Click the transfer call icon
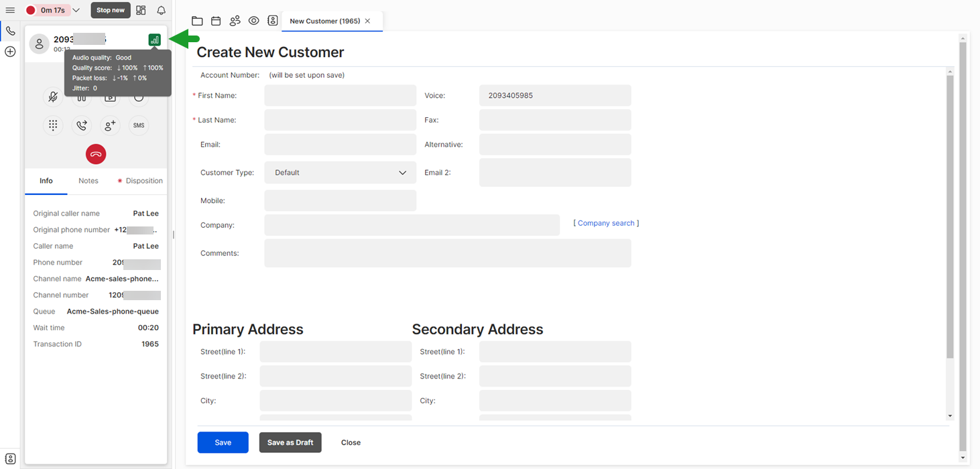The image size is (980, 469). (81, 125)
